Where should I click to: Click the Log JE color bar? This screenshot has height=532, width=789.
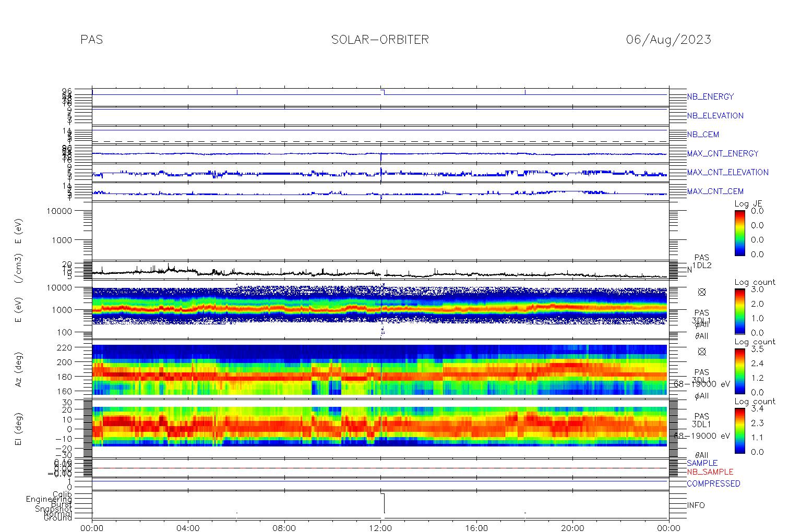click(740, 233)
